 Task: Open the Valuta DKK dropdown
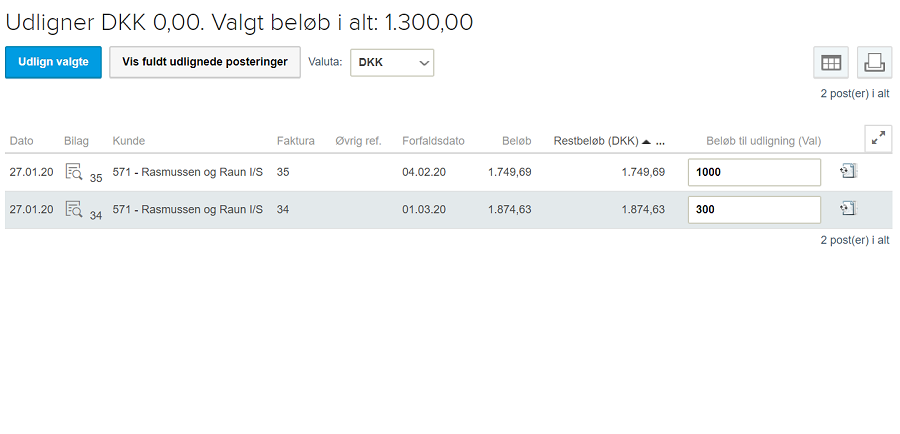tap(392, 63)
